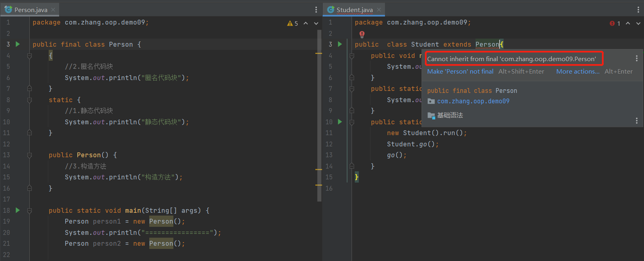644x261 pixels.
Task: Go to previous highlighted error in Student.java
Action: tap(628, 23)
